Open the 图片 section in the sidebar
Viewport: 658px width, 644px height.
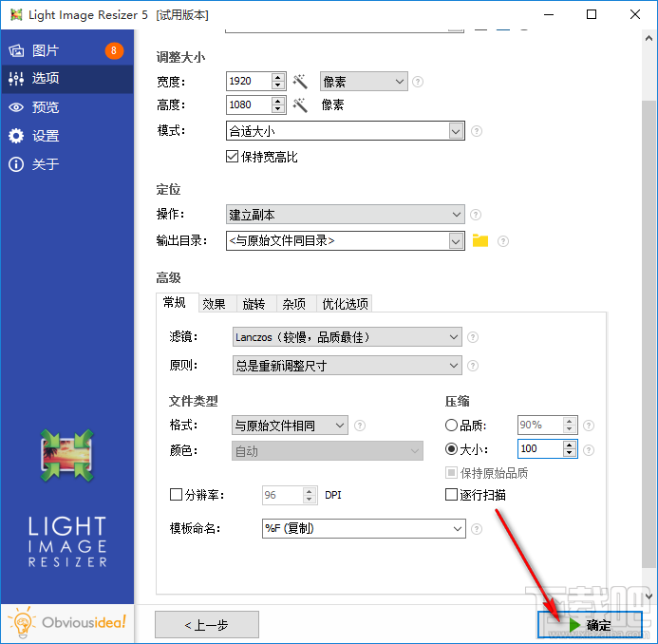point(67,50)
